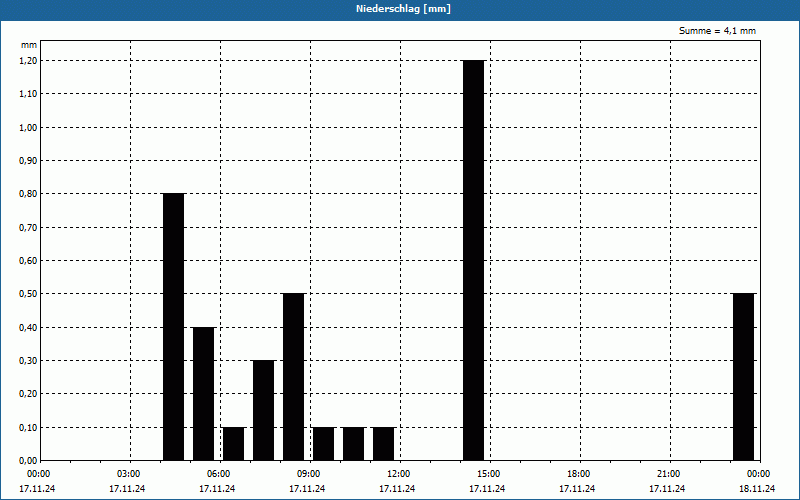Click the "21:00" time label

pos(668,474)
